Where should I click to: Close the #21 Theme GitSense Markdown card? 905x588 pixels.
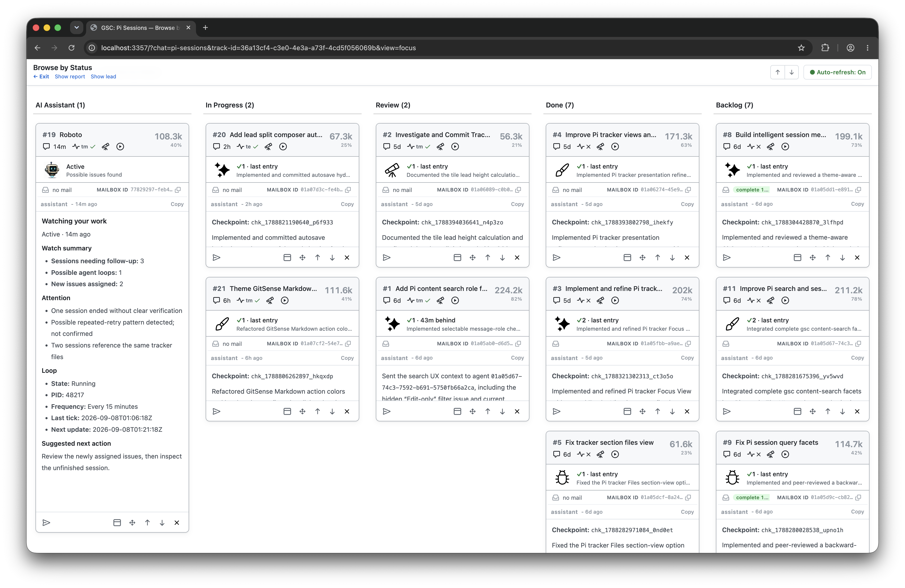click(x=347, y=411)
